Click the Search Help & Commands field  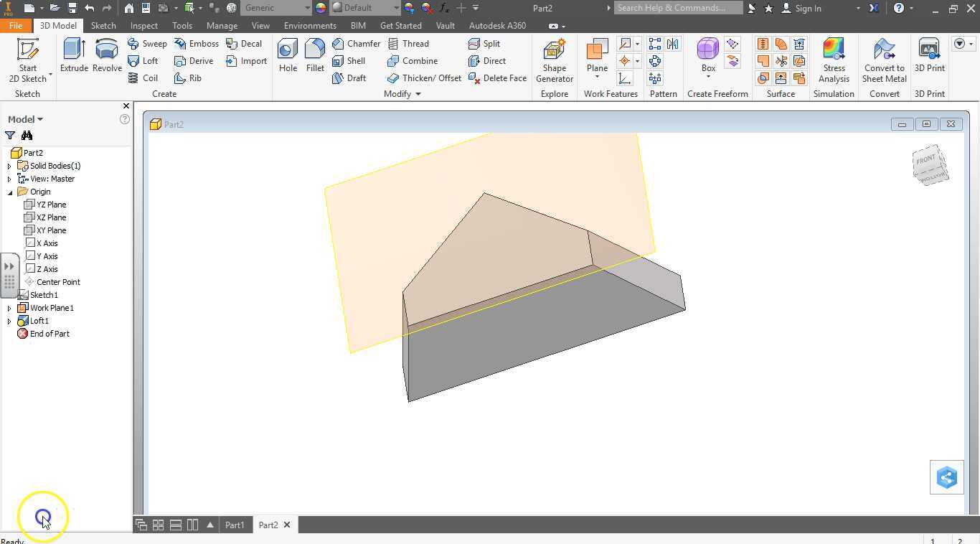(677, 8)
